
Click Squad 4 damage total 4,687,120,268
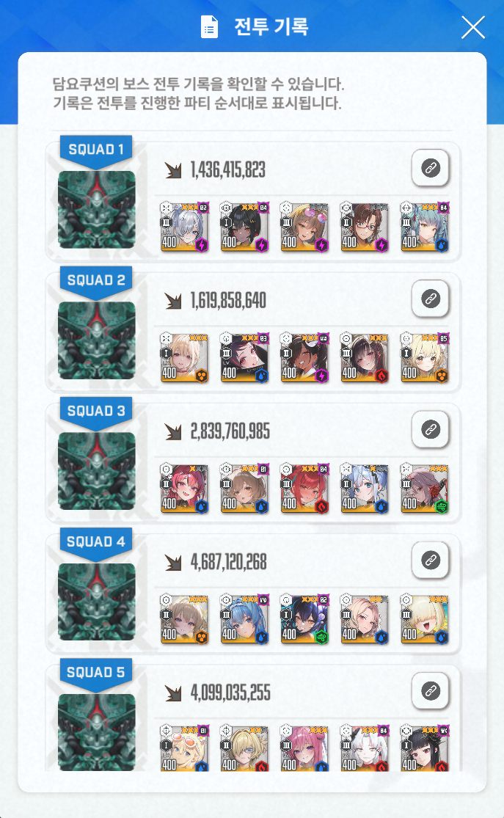point(228,562)
